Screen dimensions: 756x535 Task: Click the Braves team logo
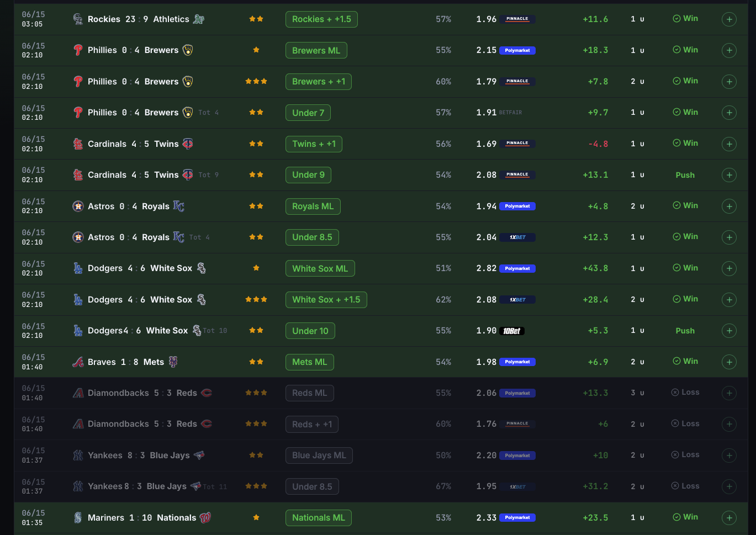point(78,362)
